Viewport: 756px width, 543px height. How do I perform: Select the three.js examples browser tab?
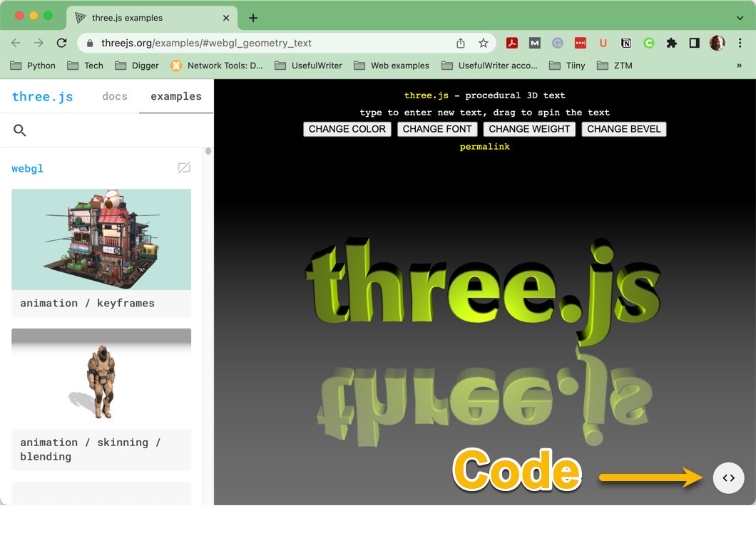pos(152,19)
